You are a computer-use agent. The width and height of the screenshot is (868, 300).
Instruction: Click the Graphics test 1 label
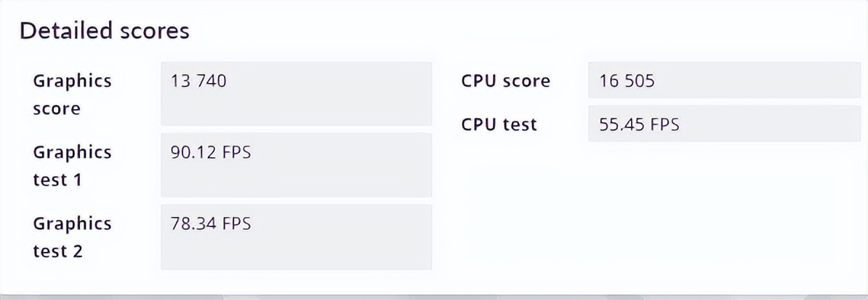[x=72, y=166]
